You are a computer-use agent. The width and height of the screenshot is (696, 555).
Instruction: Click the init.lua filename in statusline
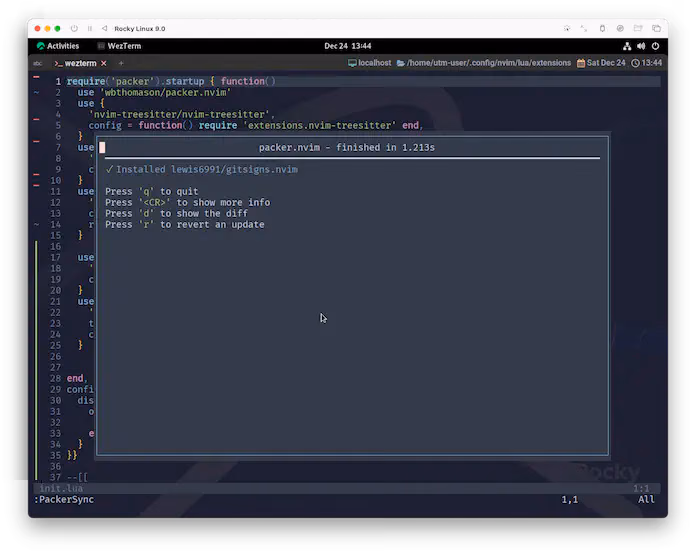coord(61,488)
